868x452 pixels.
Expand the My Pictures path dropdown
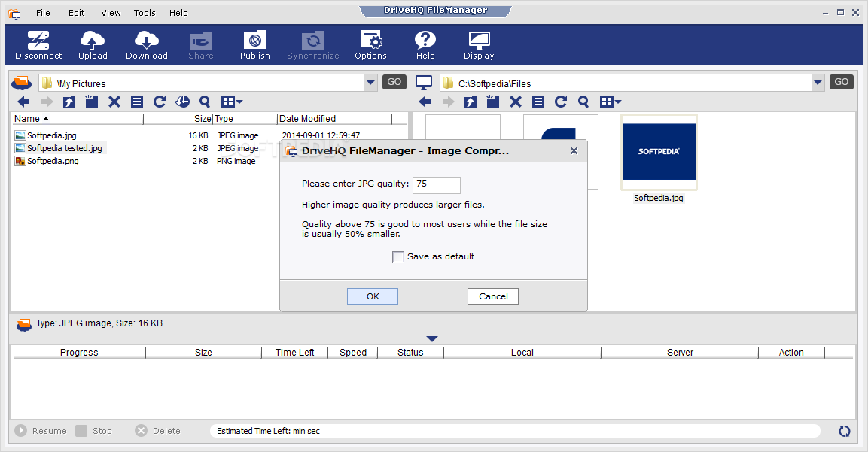pyautogui.click(x=370, y=83)
